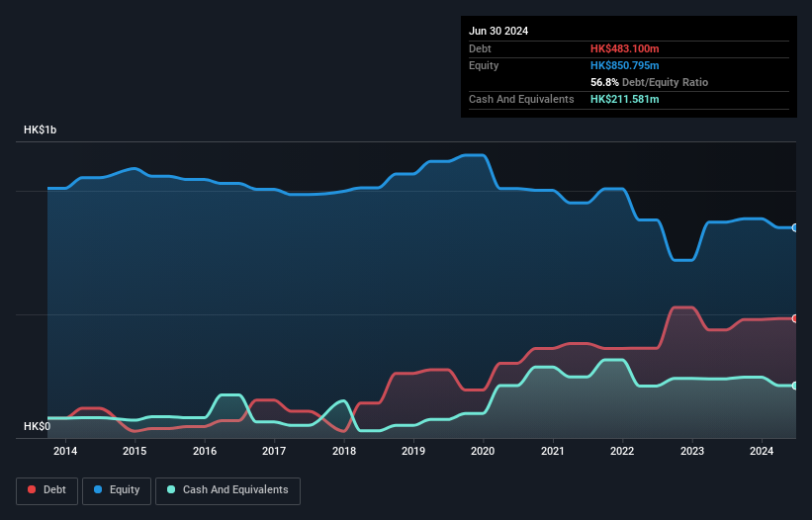The width and height of the screenshot is (812, 520).
Task: Select the 2022 x-axis year label
Action: pyautogui.click(x=622, y=452)
